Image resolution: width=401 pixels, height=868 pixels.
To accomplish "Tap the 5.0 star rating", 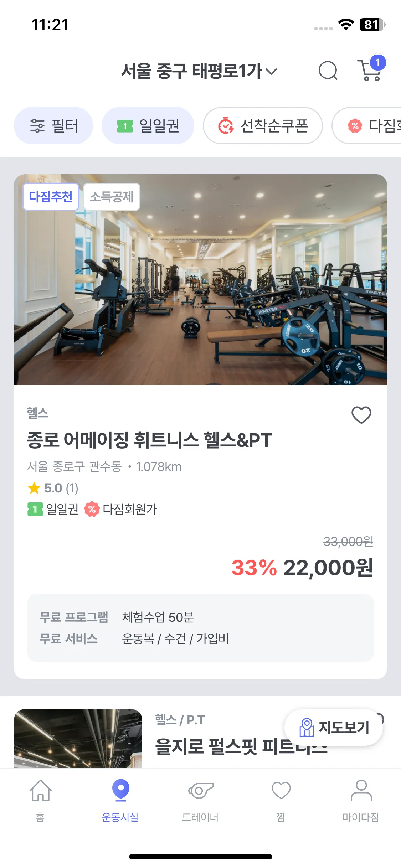I will coord(53,488).
